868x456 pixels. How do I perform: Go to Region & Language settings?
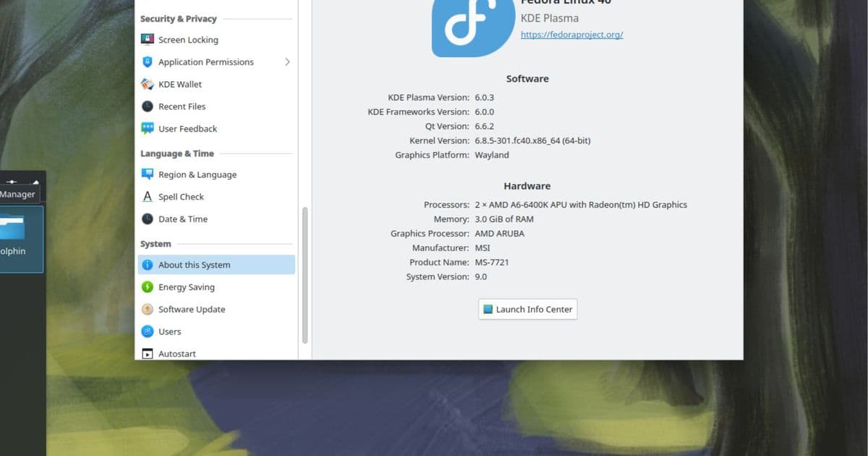point(216,174)
